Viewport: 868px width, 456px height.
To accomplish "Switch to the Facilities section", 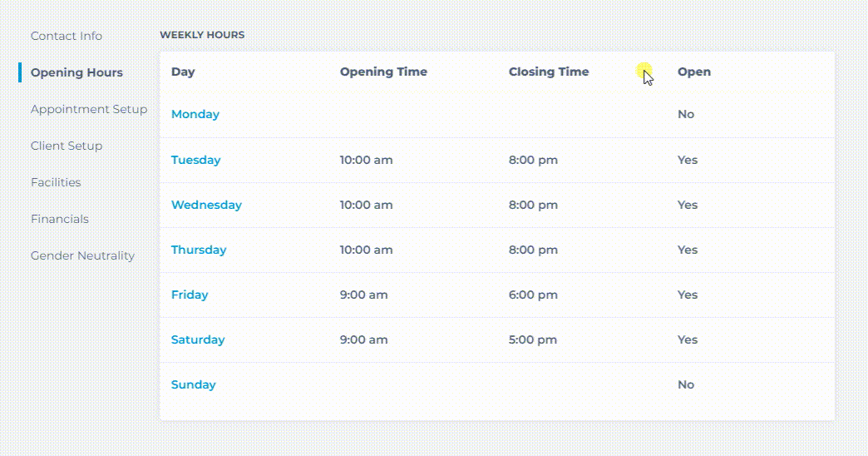I will (56, 182).
